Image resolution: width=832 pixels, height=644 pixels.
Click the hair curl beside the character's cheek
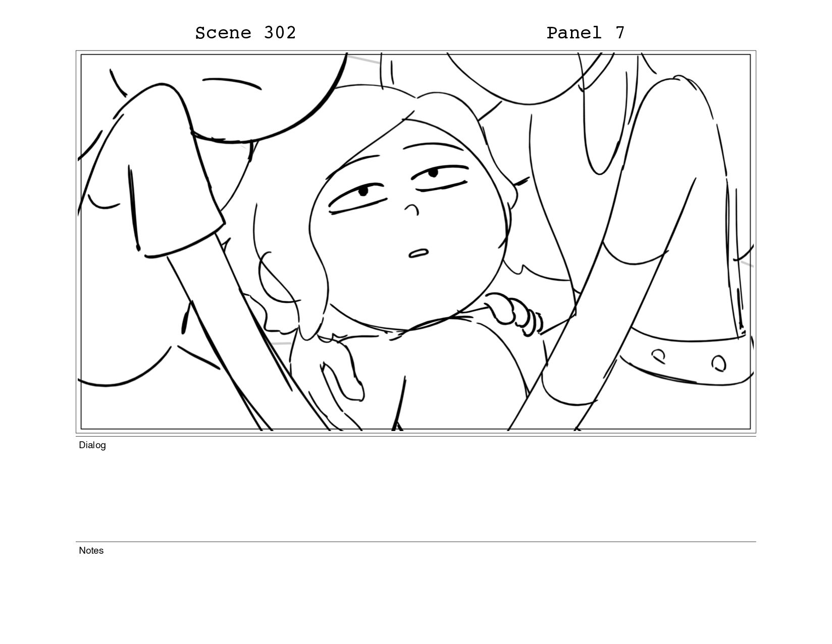click(x=275, y=280)
